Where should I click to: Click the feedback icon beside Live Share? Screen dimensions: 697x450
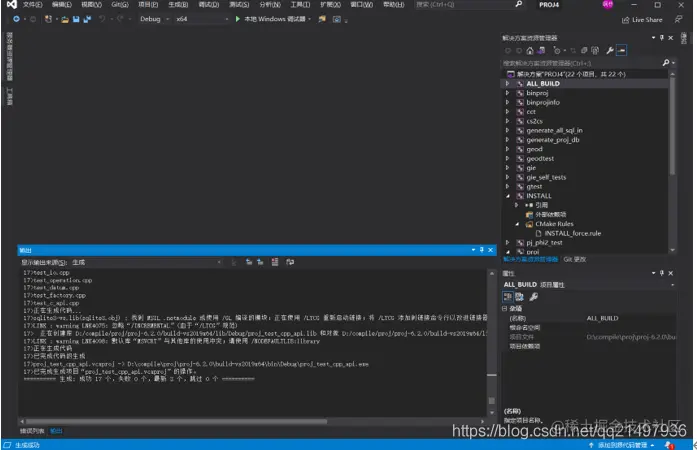tap(678, 19)
